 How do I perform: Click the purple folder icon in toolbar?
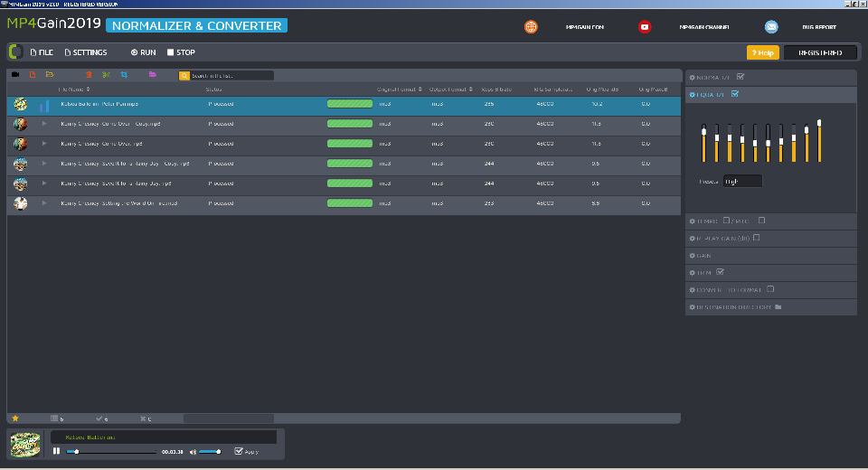click(x=153, y=75)
